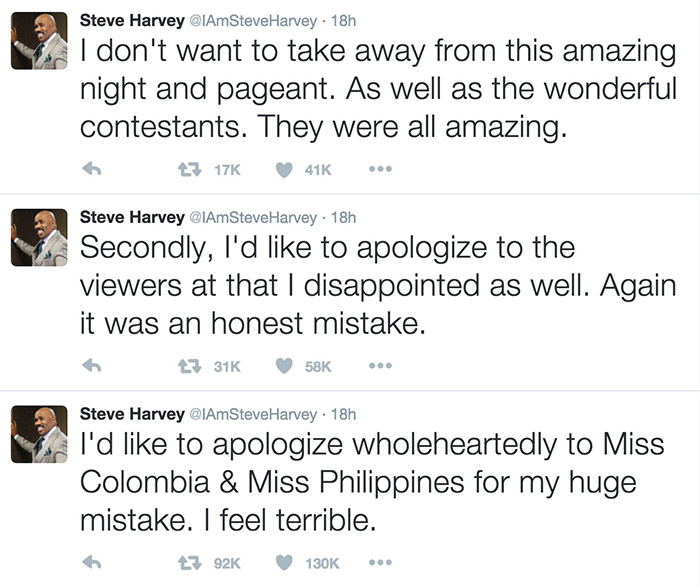This screenshot has height=586, width=700.
Task: Click Steve Harvey's avatar on the bottom tweet
Action: click(x=39, y=433)
